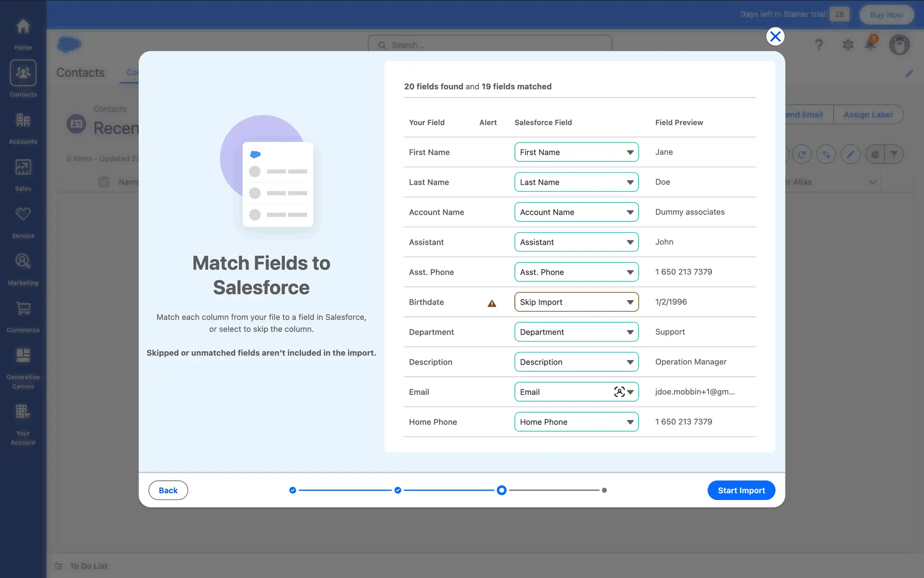The image size is (924, 578).
Task: Close the import dialog
Action: pyautogui.click(x=775, y=37)
